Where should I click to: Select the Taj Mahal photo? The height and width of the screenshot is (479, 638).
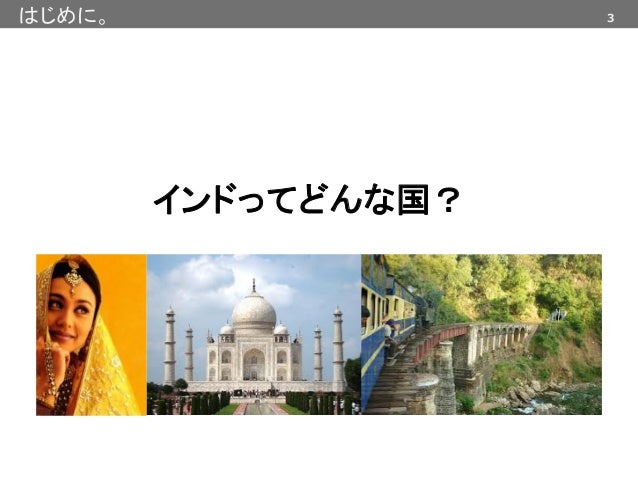pyautogui.click(x=254, y=335)
